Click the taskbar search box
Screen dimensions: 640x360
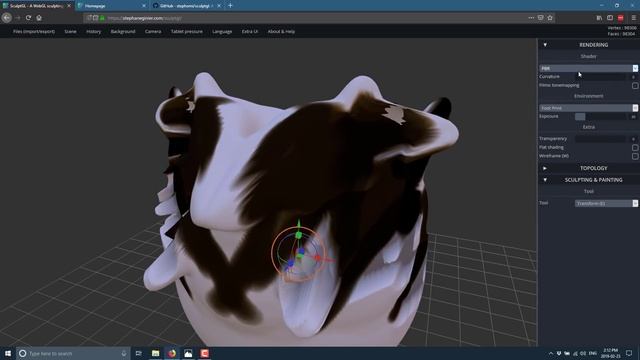click(73, 353)
